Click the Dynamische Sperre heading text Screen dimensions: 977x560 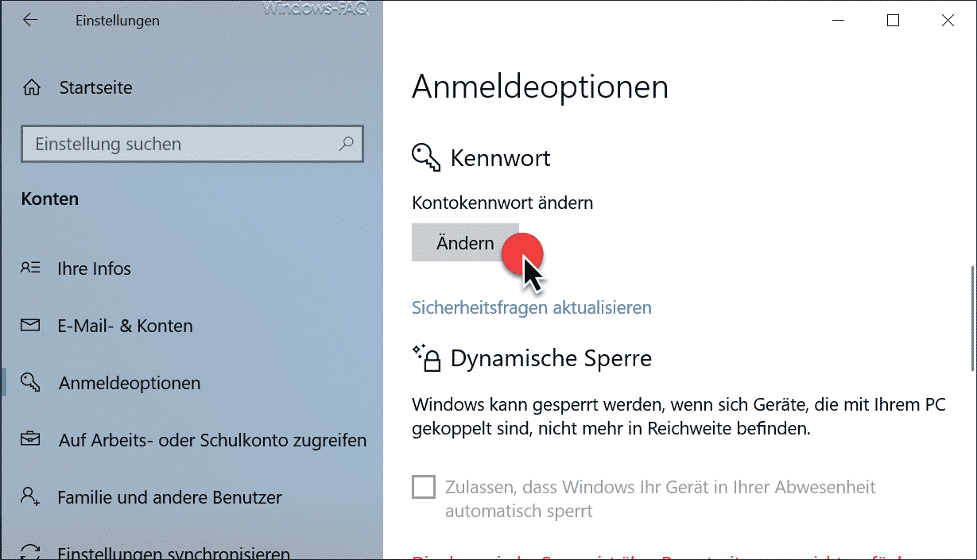point(551,358)
